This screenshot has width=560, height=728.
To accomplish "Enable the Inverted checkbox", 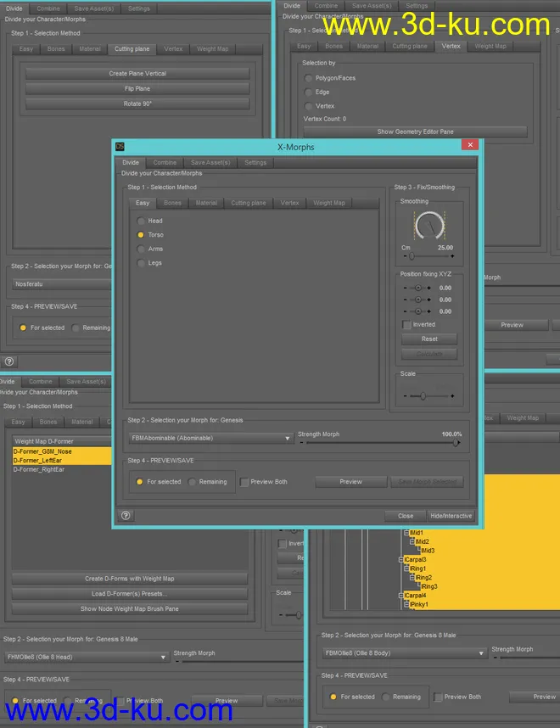I will click(406, 324).
